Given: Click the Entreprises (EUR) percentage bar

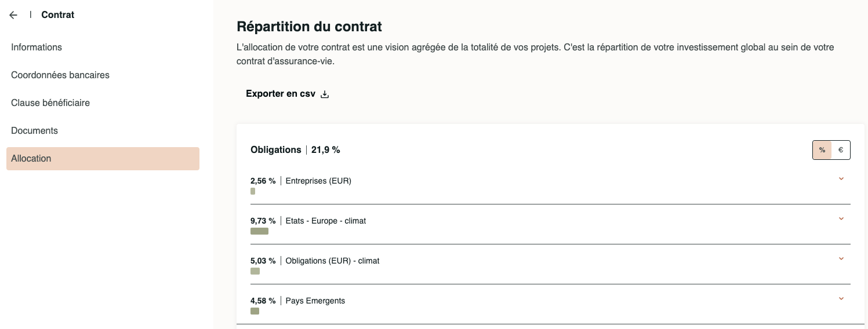Looking at the screenshot, I should point(253,191).
